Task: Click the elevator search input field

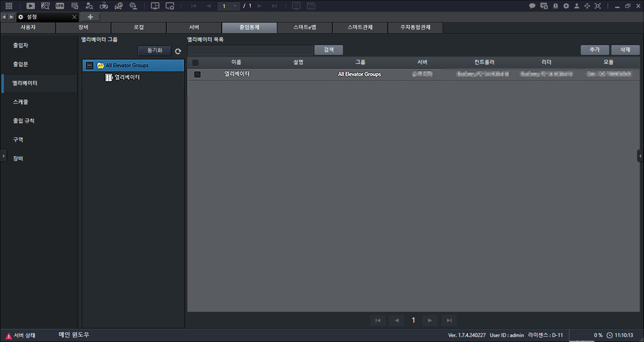Action: click(250, 50)
